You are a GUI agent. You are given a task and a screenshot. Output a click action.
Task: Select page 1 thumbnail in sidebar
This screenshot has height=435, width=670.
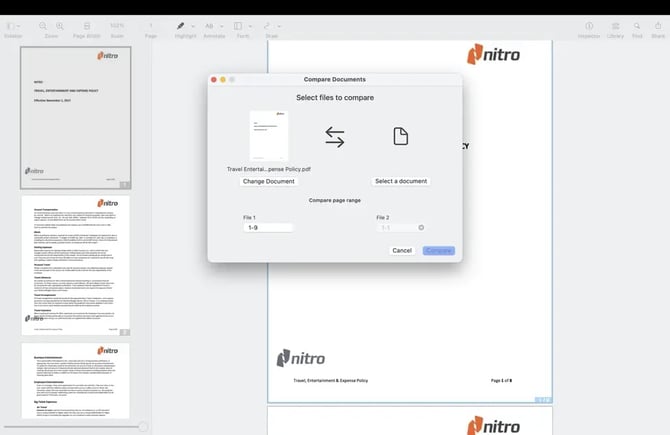click(76, 118)
